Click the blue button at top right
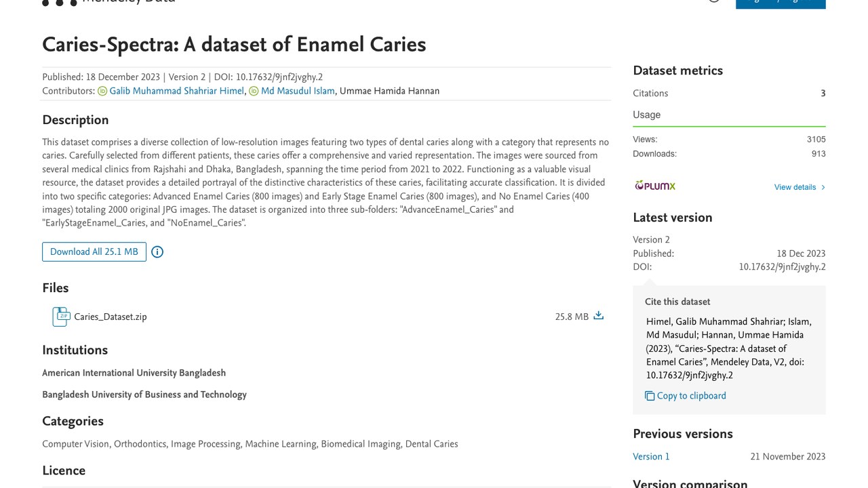The width and height of the screenshot is (868, 488). [781, 3]
